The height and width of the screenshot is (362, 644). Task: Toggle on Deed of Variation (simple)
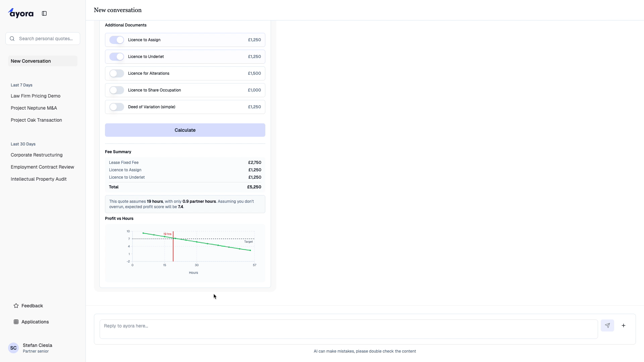click(x=117, y=107)
